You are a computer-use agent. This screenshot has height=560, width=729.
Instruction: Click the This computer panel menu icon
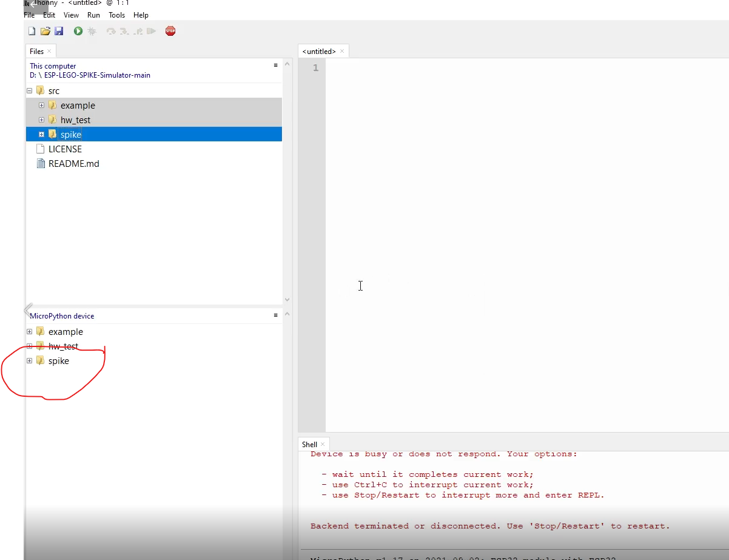click(x=275, y=65)
